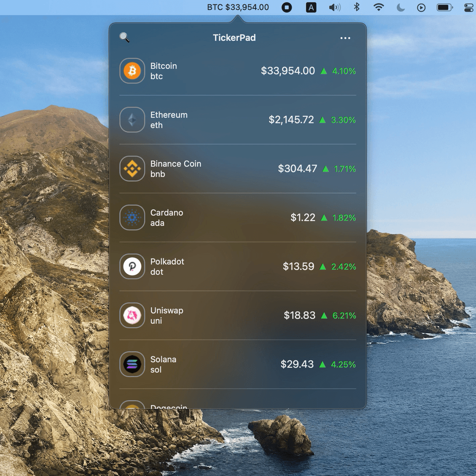
Task: Click the Uniswap unicorn icon
Action: click(131, 315)
